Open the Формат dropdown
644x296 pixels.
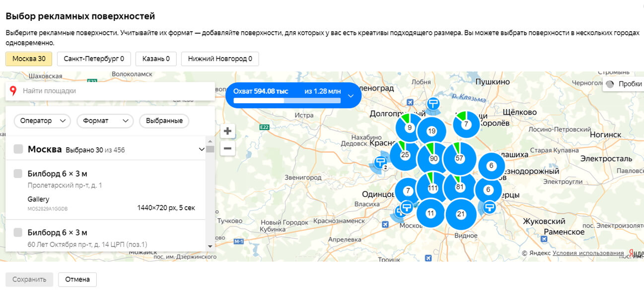(x=105, y=120)
